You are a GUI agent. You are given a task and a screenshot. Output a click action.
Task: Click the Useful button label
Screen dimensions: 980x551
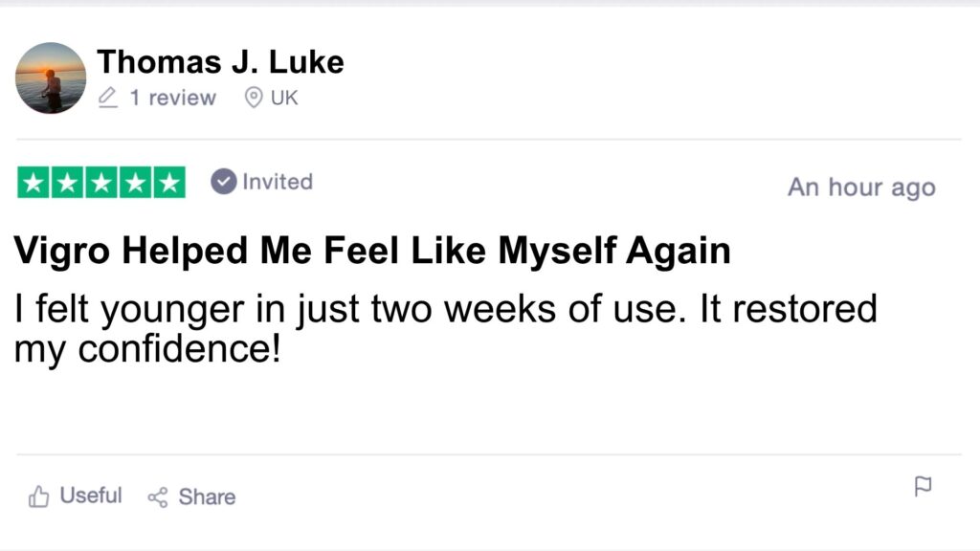click(91, 496)
